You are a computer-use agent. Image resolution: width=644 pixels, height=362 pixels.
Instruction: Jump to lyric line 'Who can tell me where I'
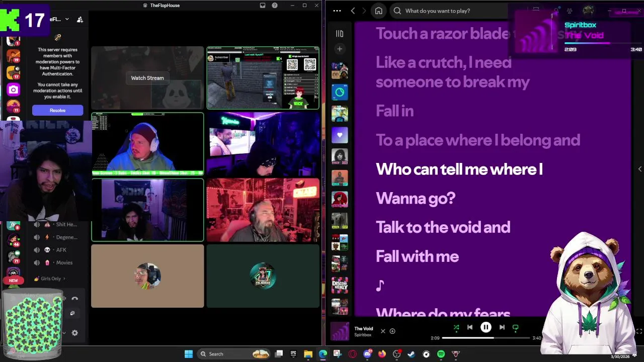coord(459,169)
